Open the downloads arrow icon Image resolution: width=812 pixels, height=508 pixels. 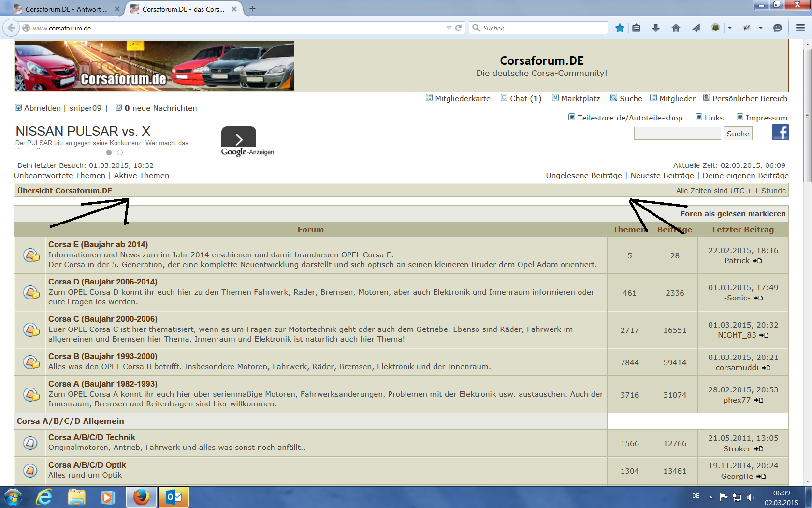pyautogui.click(x=656, y=28)
